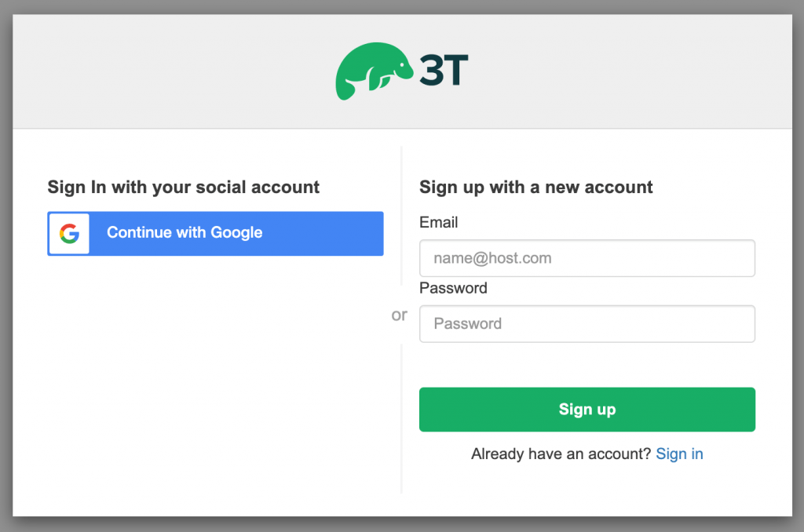The height and width of the screenshot is (532, 804).
Task: Click the Email field label
Action: tap(438, 222)
